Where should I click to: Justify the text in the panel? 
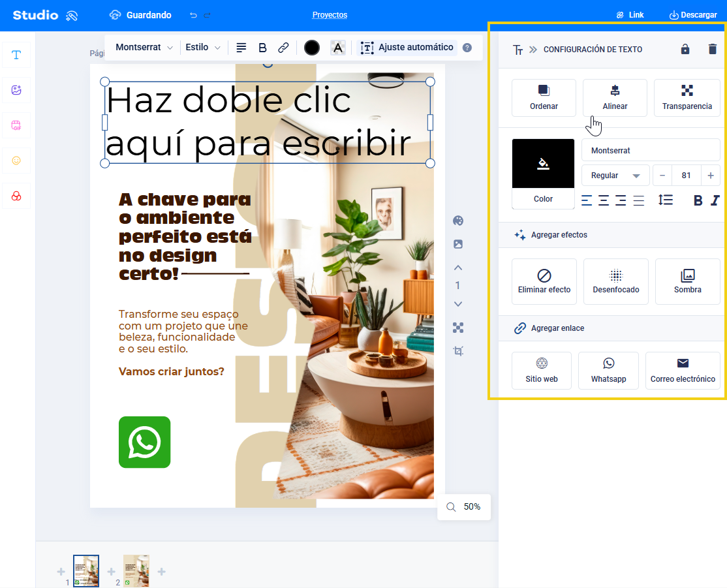[638, 200]
